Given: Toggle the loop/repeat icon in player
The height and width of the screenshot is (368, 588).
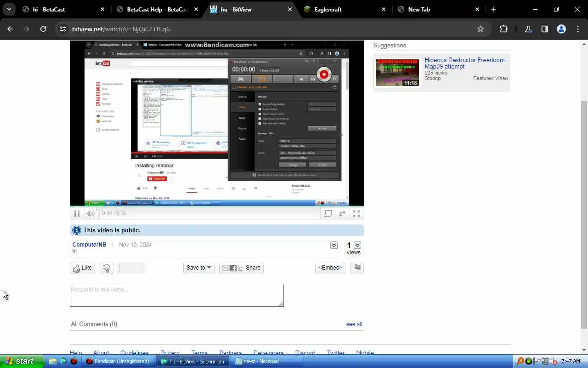Looking at the screenshot, I should click(342, 213).
